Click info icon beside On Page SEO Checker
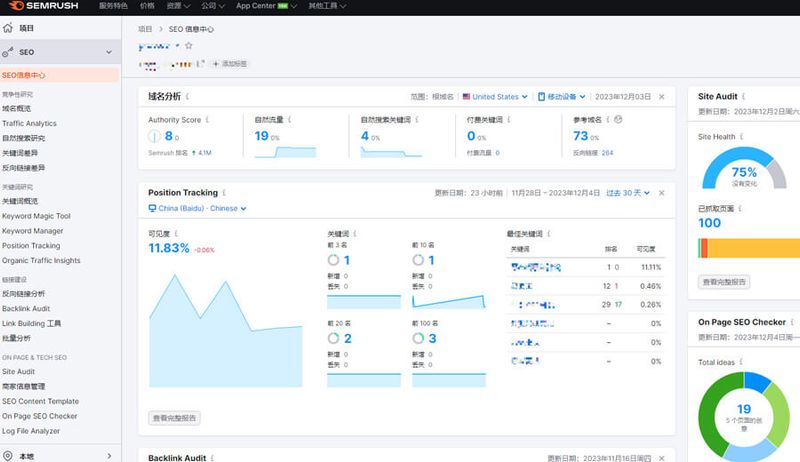 tap(792, 322)
